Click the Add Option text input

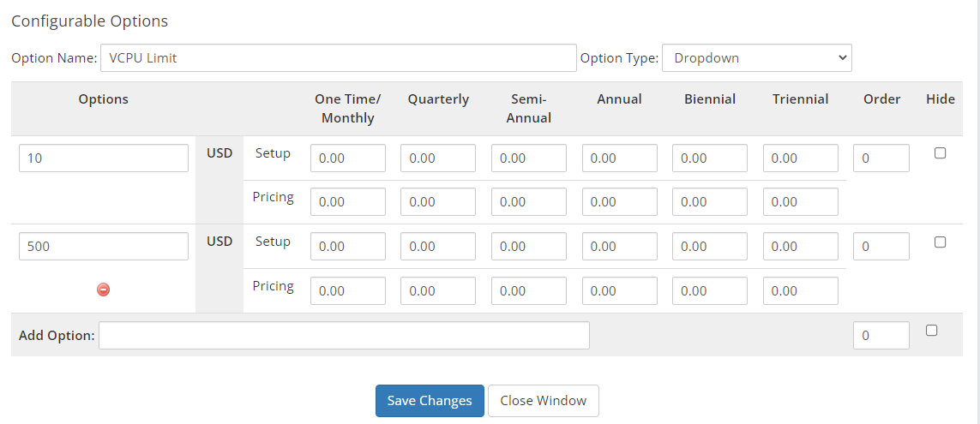click(x=344, y=336)
